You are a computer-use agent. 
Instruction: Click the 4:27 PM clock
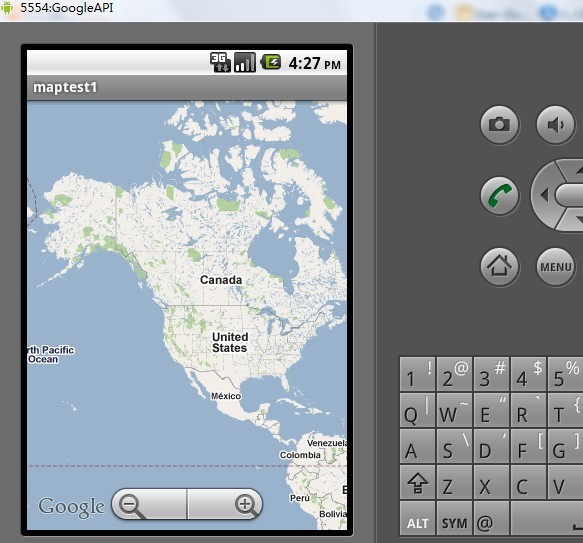314,63
